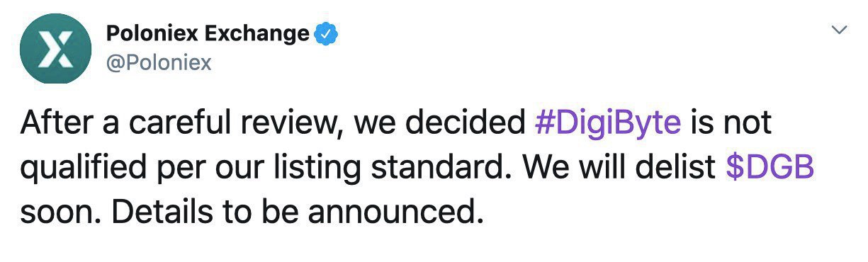Viewport: 868px width, 262px height.
Task: Visit the @Poloniex handle link
Action: (159, 62)
